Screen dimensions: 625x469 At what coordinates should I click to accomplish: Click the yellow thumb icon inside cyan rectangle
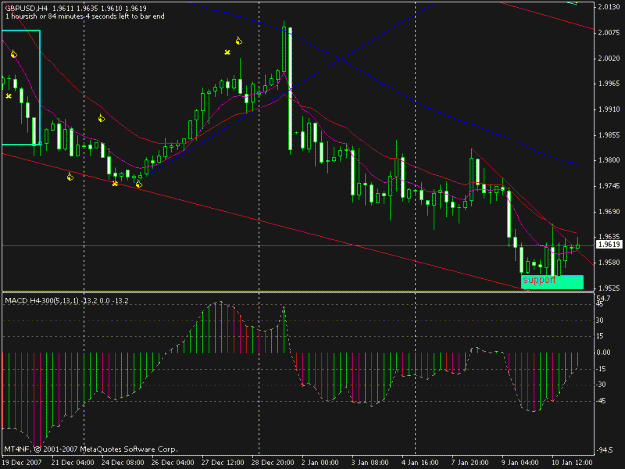(14, 54)
